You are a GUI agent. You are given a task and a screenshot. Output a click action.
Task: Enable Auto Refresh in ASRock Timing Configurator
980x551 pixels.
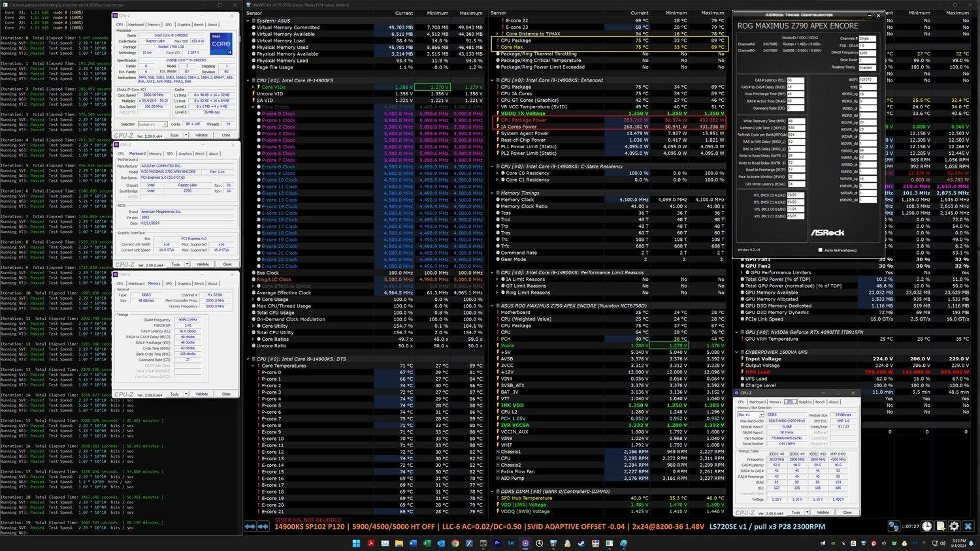821,249
